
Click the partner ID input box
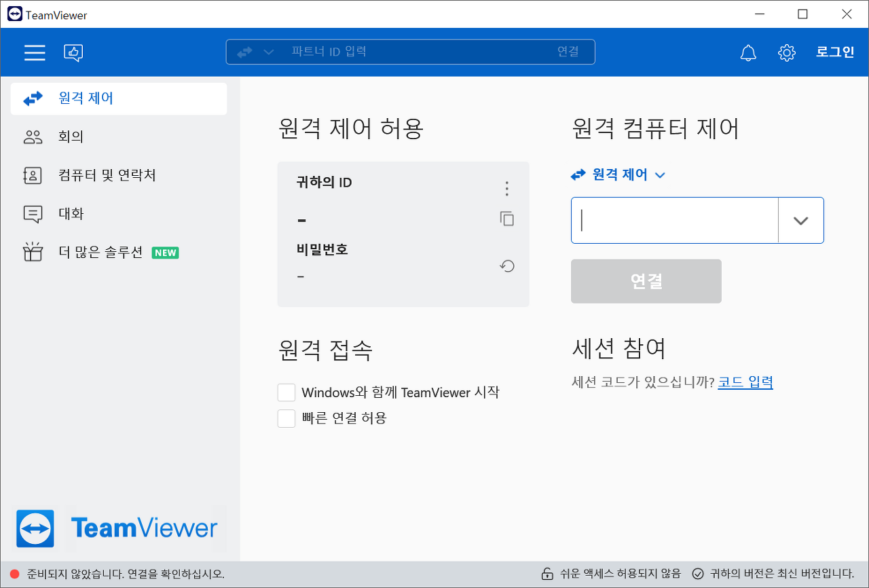(x=675, y=220)
